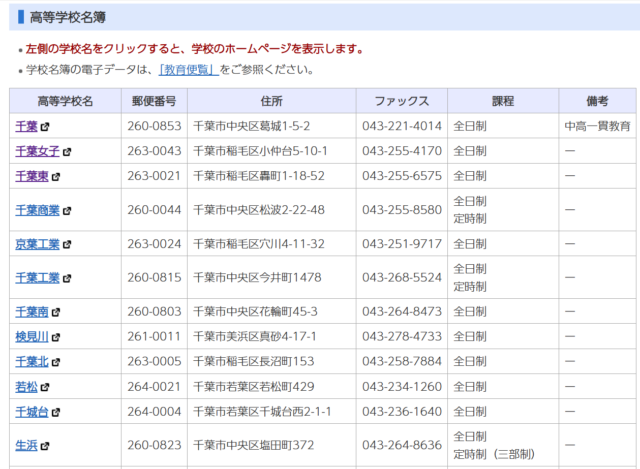Click the 備考 column header
The image size is (640, 469).
(597, 101)
